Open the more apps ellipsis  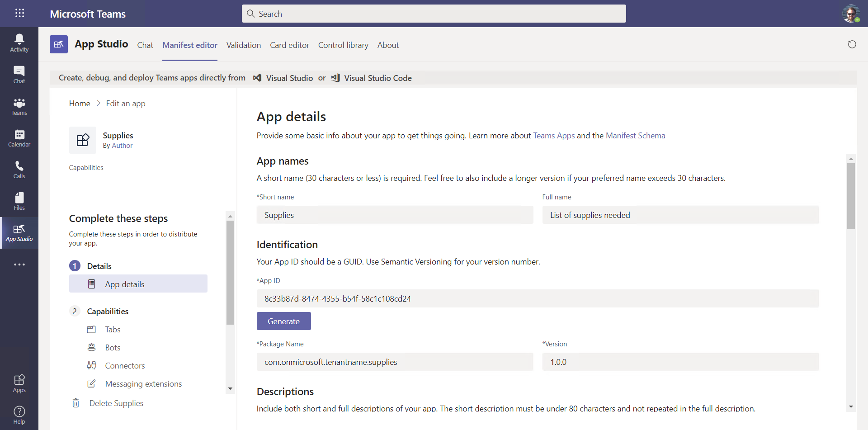[19, 265]
